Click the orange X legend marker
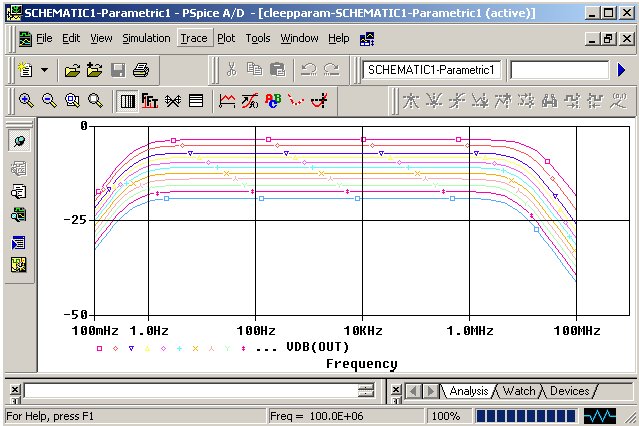 point(195,349)
